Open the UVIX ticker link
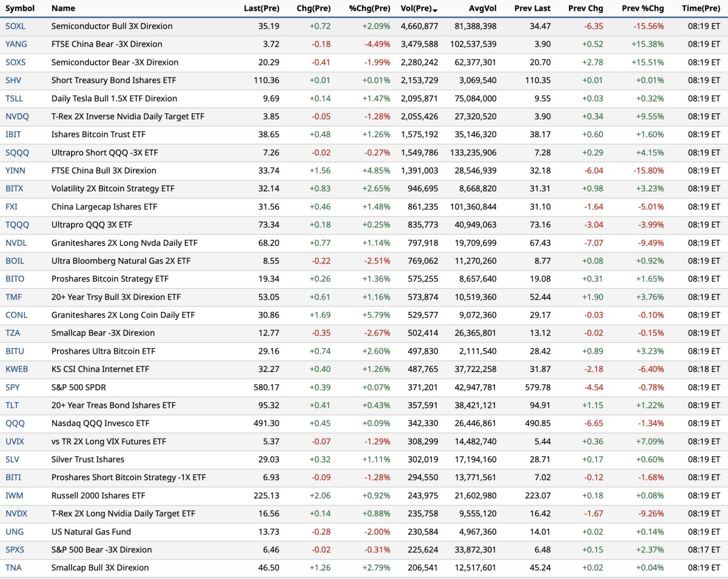Viewport: 728px width, 579px height. tap(15, 442)
